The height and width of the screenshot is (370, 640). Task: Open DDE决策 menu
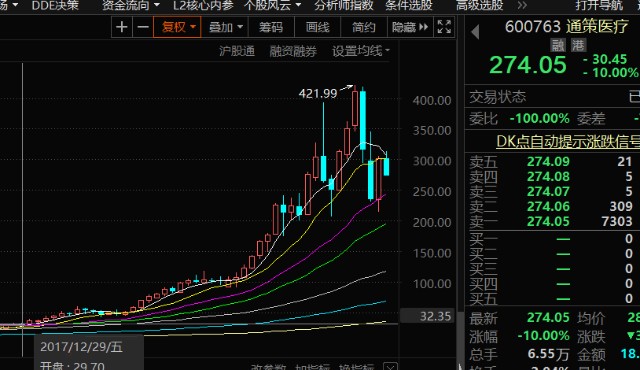click(x=55, y=5)
